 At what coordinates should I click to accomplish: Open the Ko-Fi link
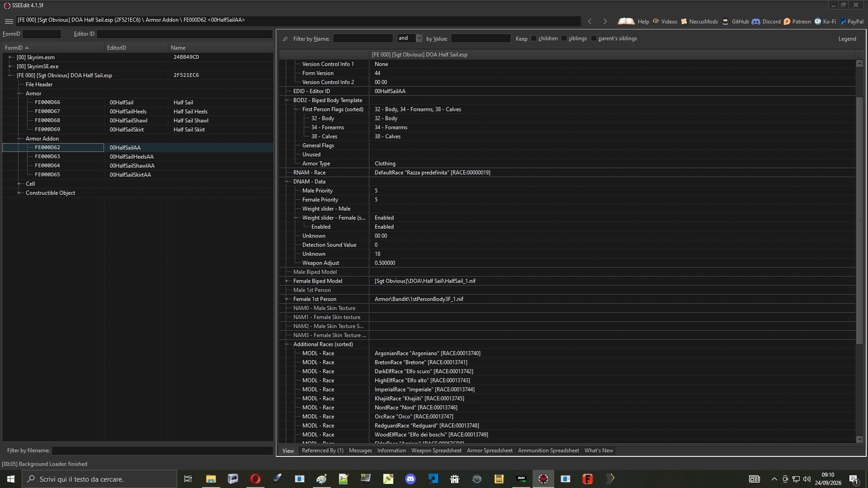825,21
